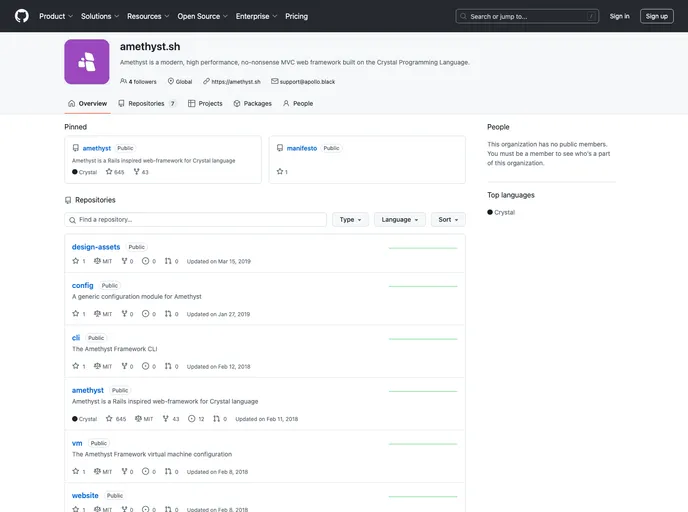The height and width of the screenshot is (512, 688).
Task: Switch to the Packages tab
Action: point(252,104)
